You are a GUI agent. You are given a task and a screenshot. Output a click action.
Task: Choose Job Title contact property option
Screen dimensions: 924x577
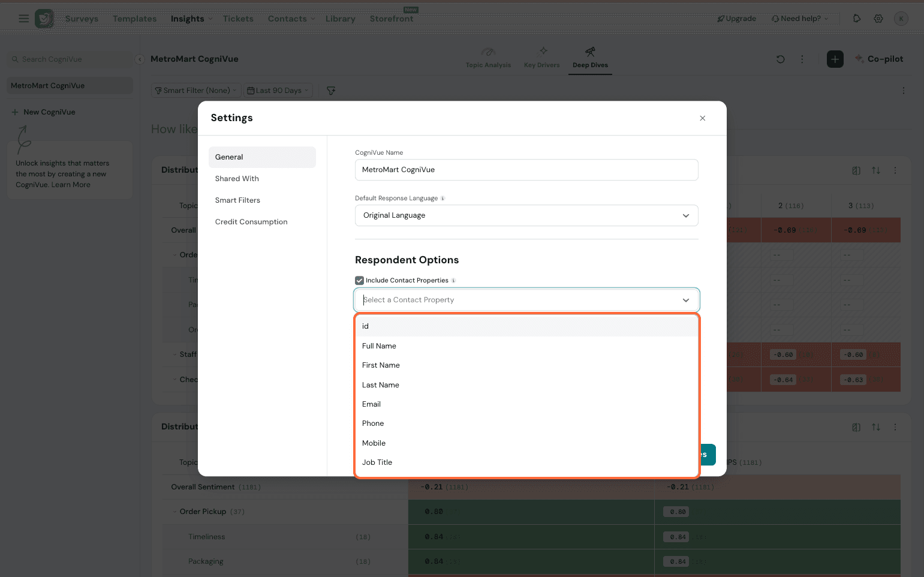coord(377,462)
